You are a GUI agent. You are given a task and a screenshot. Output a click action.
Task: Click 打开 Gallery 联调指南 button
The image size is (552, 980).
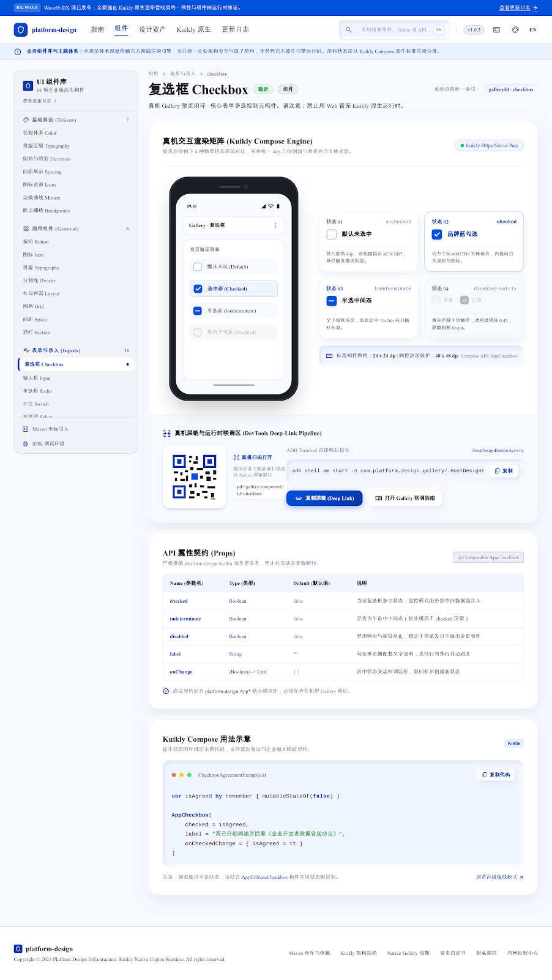405,499
